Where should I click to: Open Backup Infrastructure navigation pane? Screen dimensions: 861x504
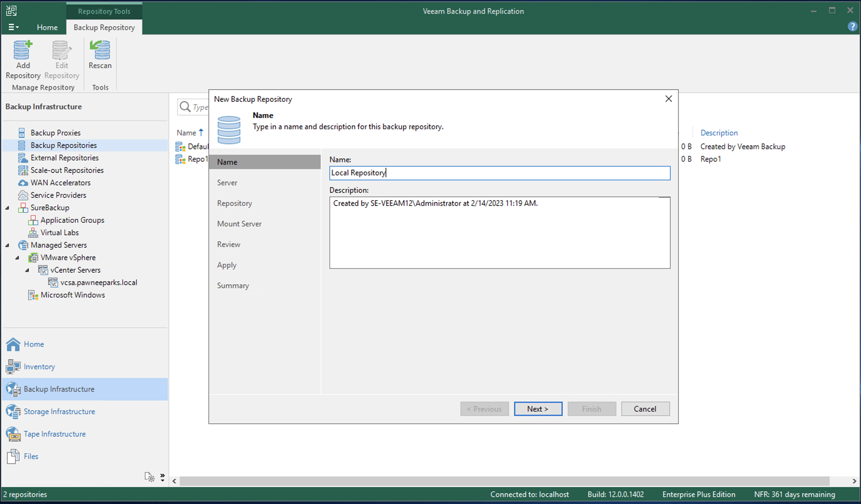(x=85, y=389)
